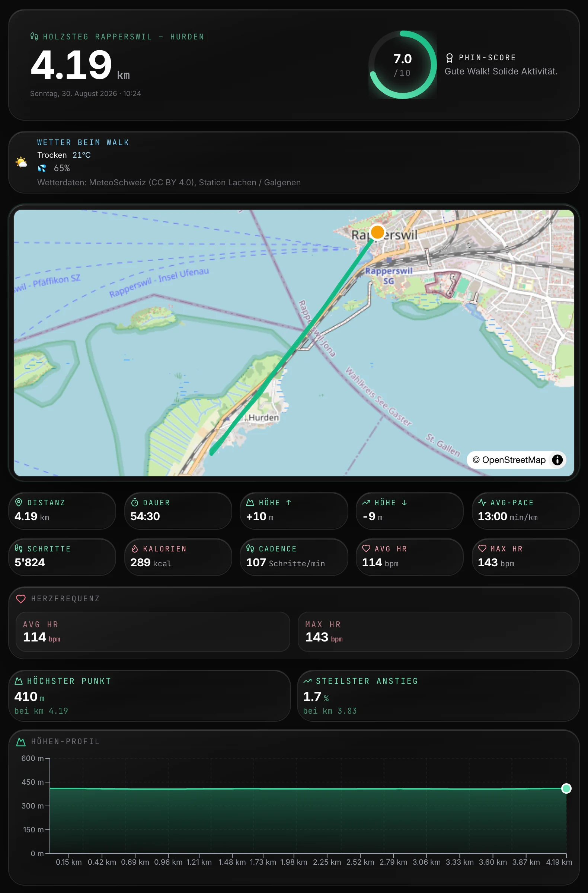Click the pace value 13:00 min/km
Image resolution: width=588 pixels, height=893 pixels.
click(x=508, y=517)
